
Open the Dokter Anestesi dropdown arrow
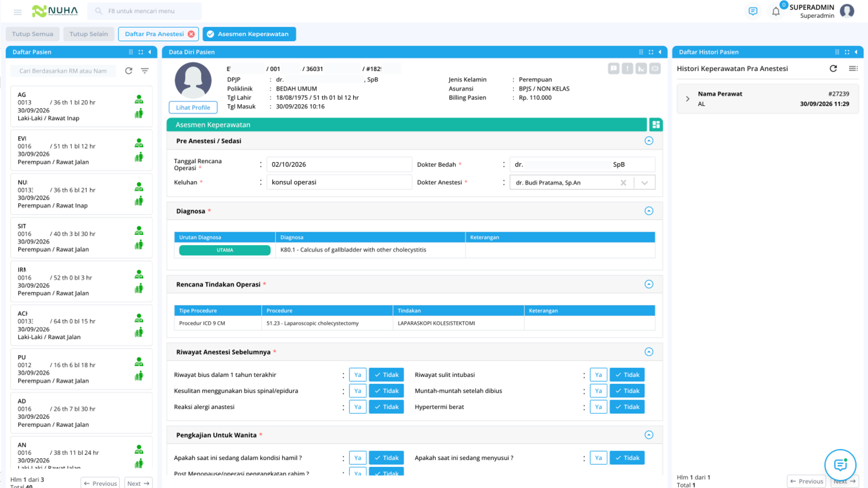pos(644,183)
